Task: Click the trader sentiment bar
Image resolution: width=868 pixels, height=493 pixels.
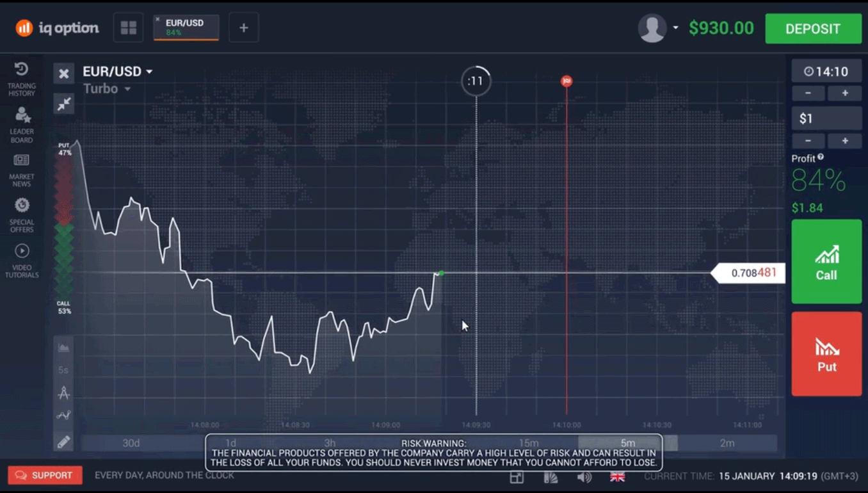Action: point(64,228)
